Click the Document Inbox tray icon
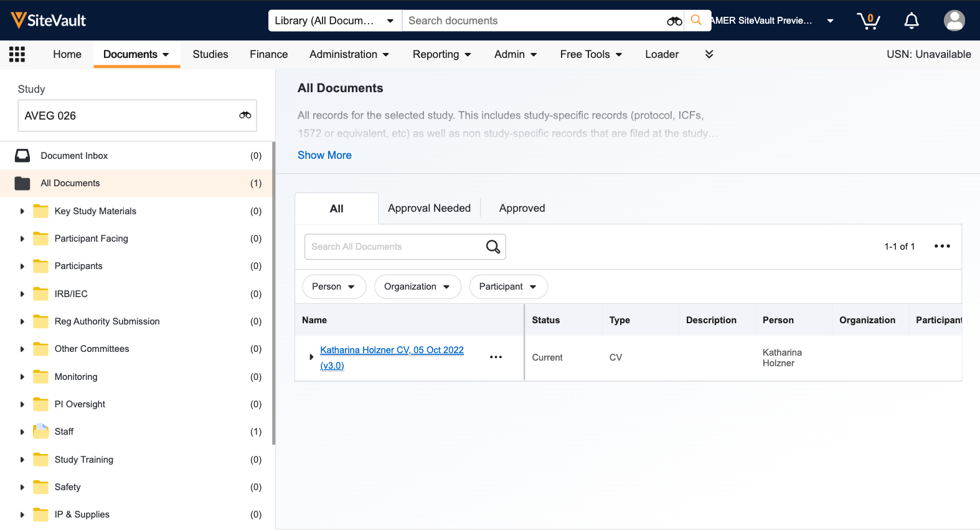The height and width of the screenshot is (530, 980). pyautogui.click(x=22, y=156)
